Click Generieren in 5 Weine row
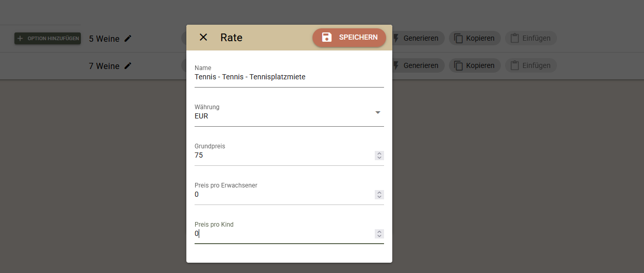 point(417,38)
